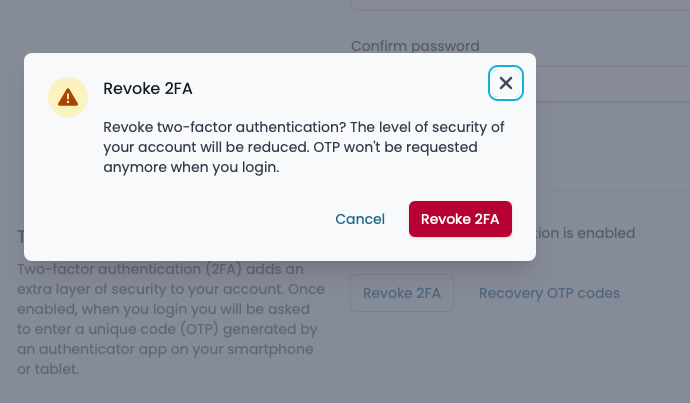This screenshot has height=403, width=690.
Task: Click the orange warning triangle icon
Action: pyautogui.click(x=68, y=97)
